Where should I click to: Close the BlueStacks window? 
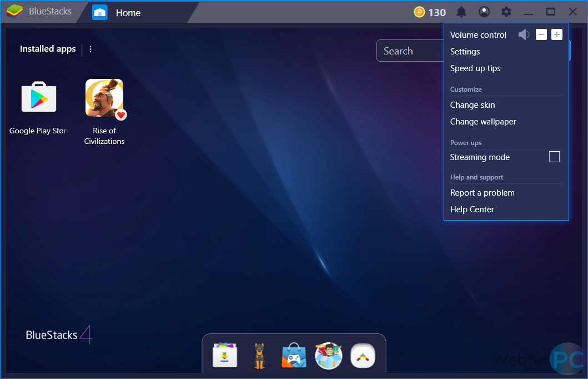click(x=572, y=12)
